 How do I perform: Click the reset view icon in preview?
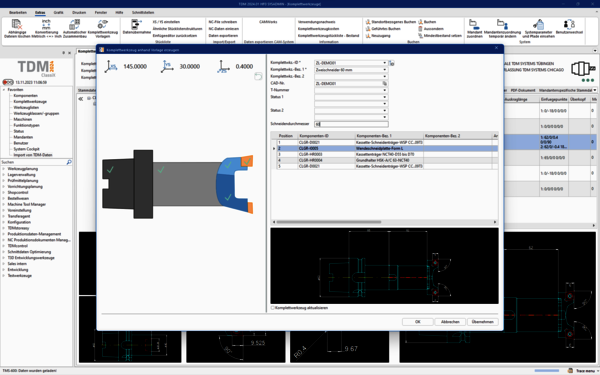pos(258,77)
